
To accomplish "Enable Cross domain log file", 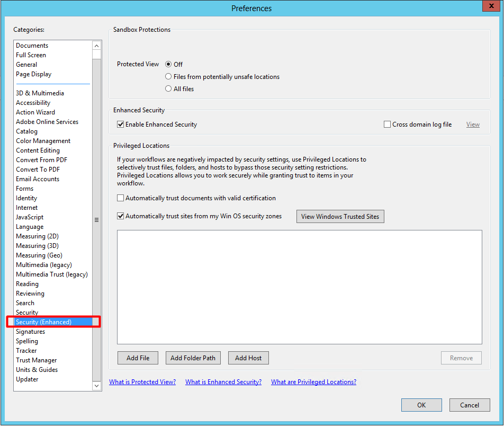I will click(386, 124).
